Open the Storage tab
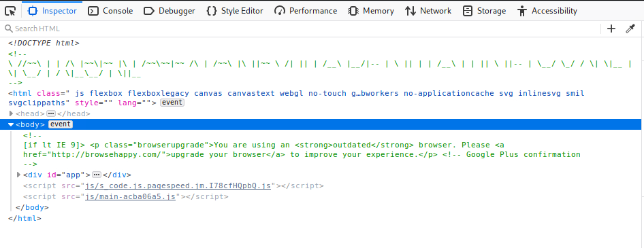This screenshot has height=248, width=644. click(484, 11)
